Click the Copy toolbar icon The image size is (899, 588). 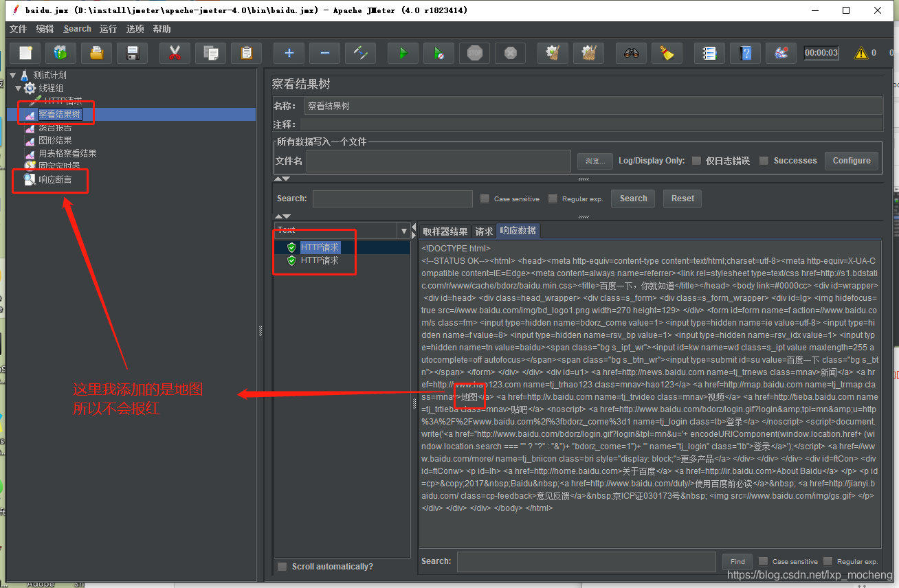coord(211,53)
